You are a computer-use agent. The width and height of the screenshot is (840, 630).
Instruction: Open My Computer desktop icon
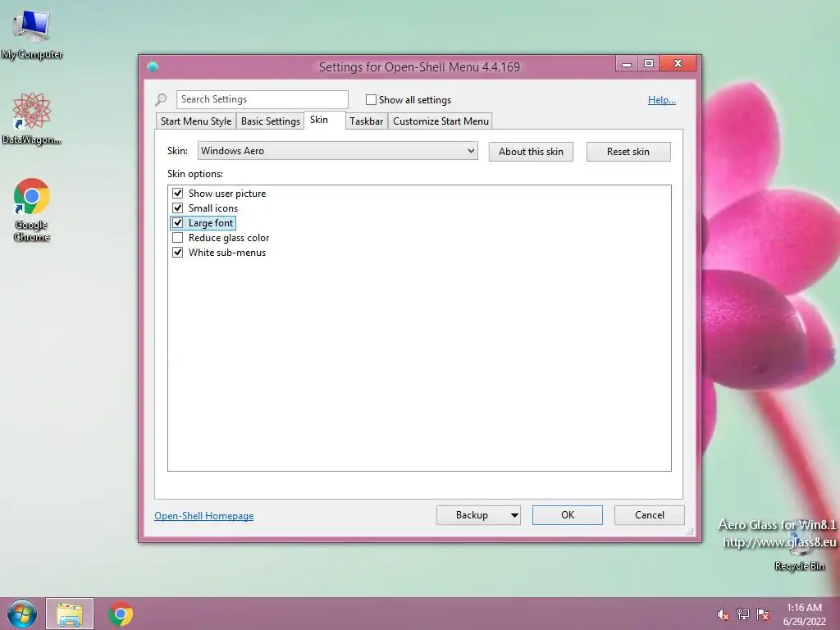(x=32, y=33)
